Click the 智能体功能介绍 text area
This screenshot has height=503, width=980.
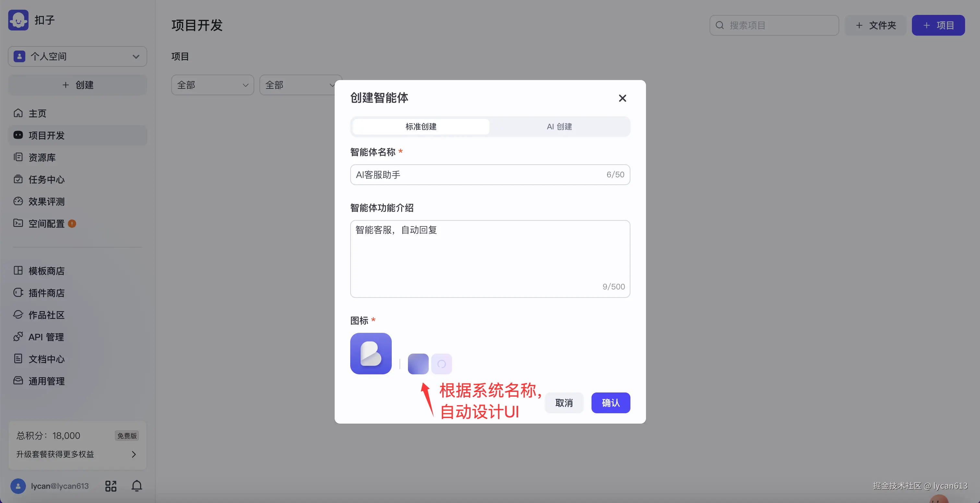490,259
